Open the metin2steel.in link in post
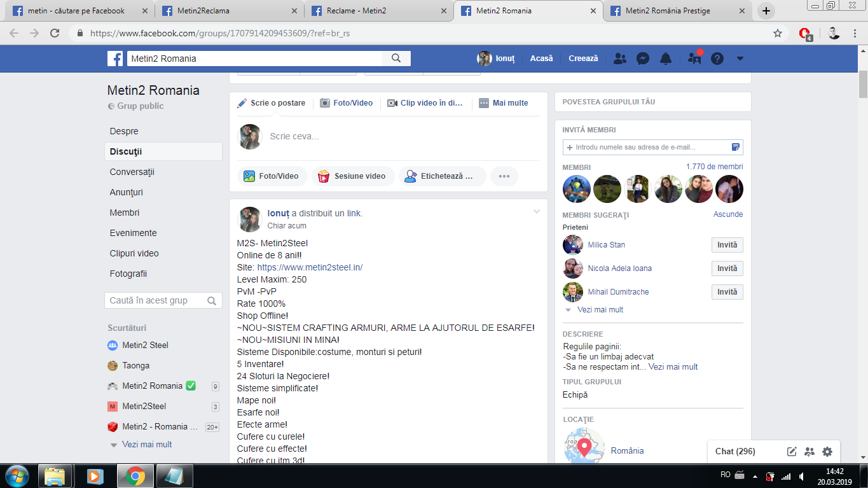The height and width of the screenshot is (488, 868). pyautogui.click(x=310, y=268)
